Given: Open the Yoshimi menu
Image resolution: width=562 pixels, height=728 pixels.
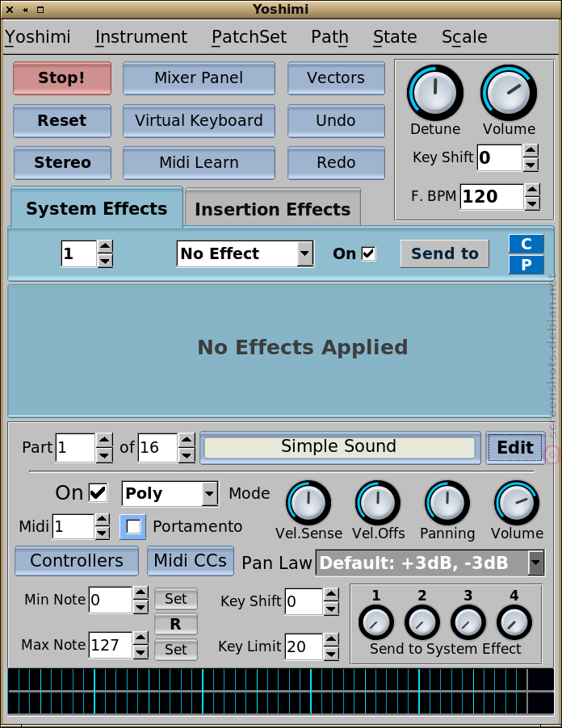Looking at the screenshot, I should tap(38, 36).
